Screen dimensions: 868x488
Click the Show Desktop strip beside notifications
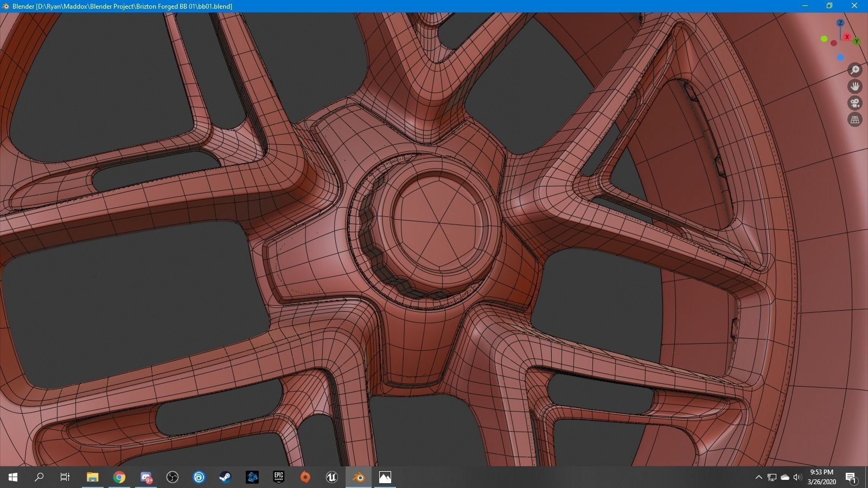click(866, 477)
